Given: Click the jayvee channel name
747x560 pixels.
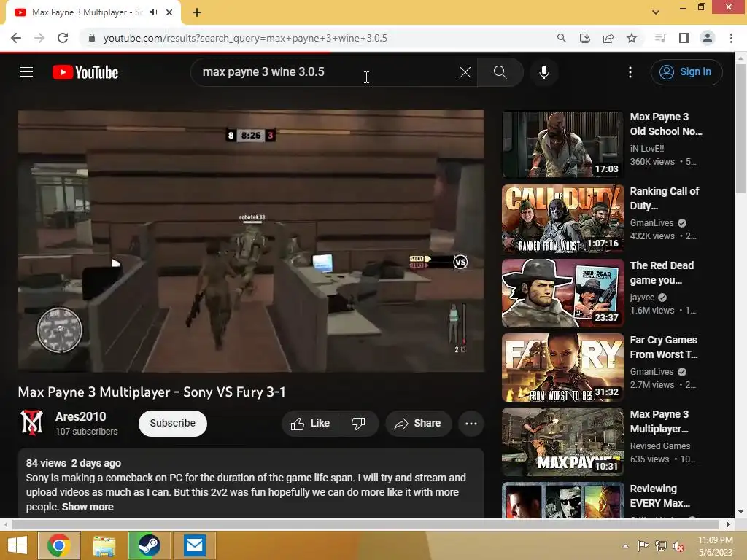Looking at the screenshot, I should [x=642, y=297].
